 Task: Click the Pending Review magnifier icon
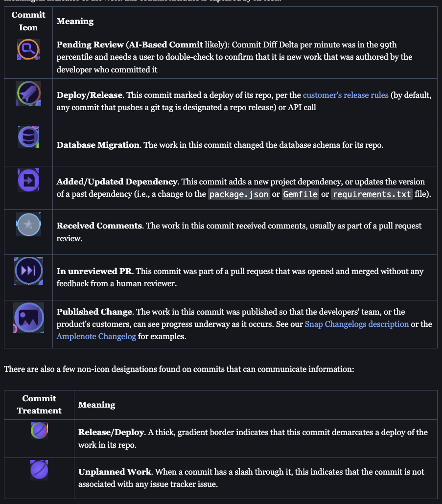(28, 49)
